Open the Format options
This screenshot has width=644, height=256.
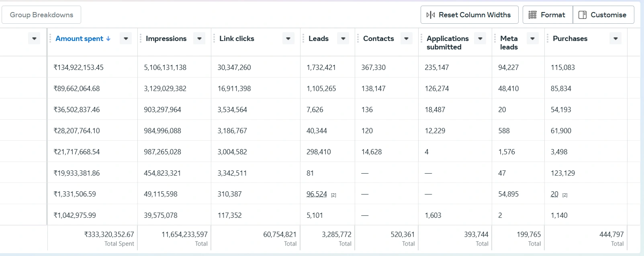pyautogui.click(x=548, y=15)
